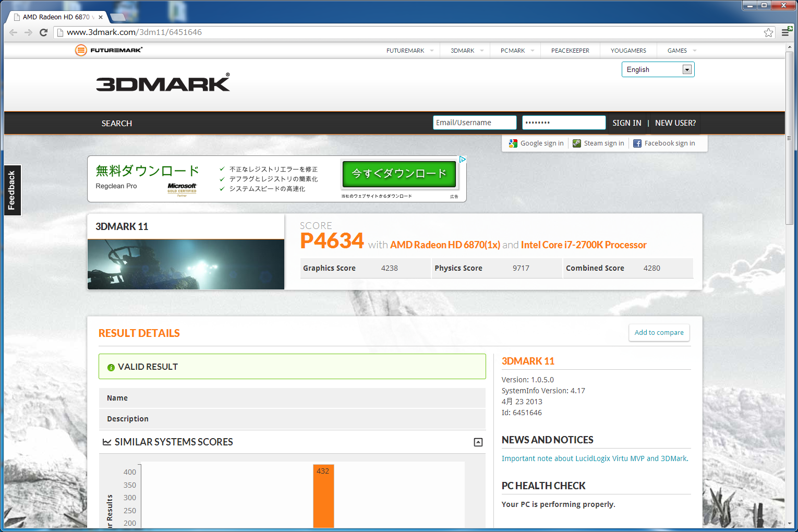
Task: Open the FUTUREMARK nav item
Action: (405, 51)
